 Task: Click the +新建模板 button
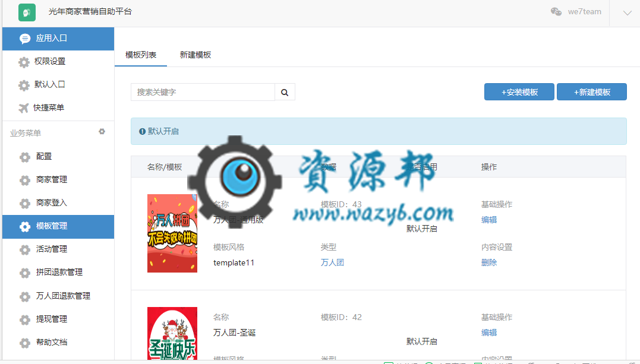(592, 92)
